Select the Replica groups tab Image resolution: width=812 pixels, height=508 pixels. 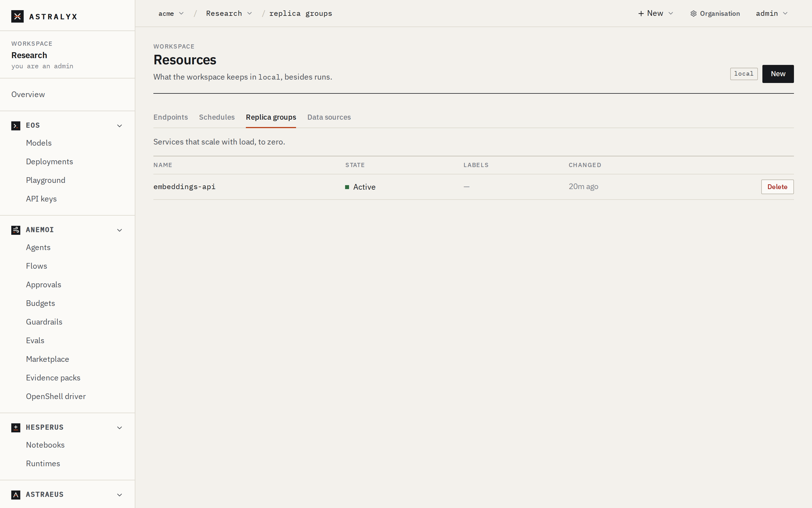point(271,117)
